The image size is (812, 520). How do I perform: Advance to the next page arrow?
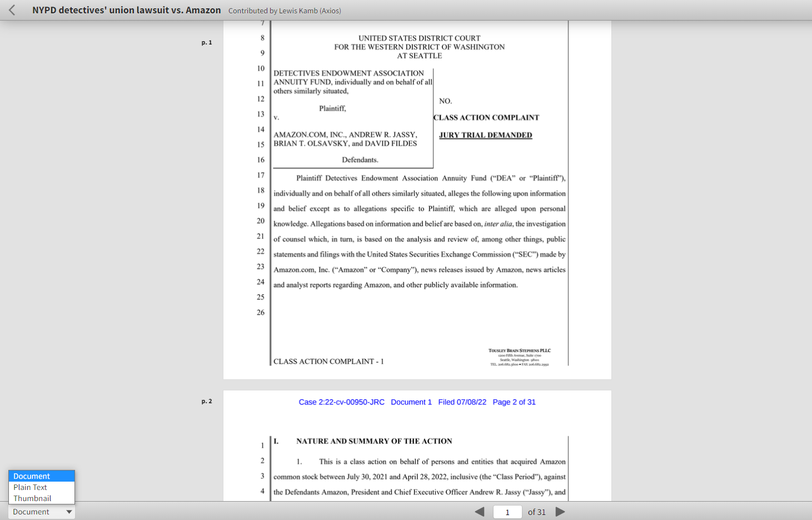tap(560, 512)
